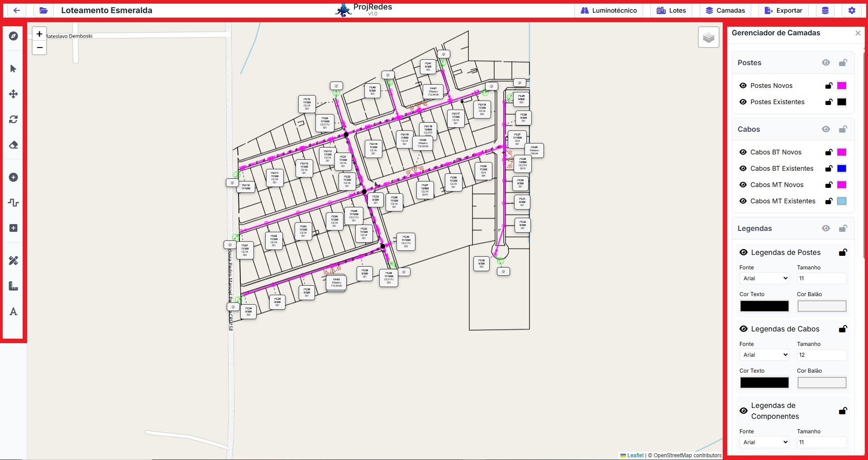Click the Exportar button

783,10
